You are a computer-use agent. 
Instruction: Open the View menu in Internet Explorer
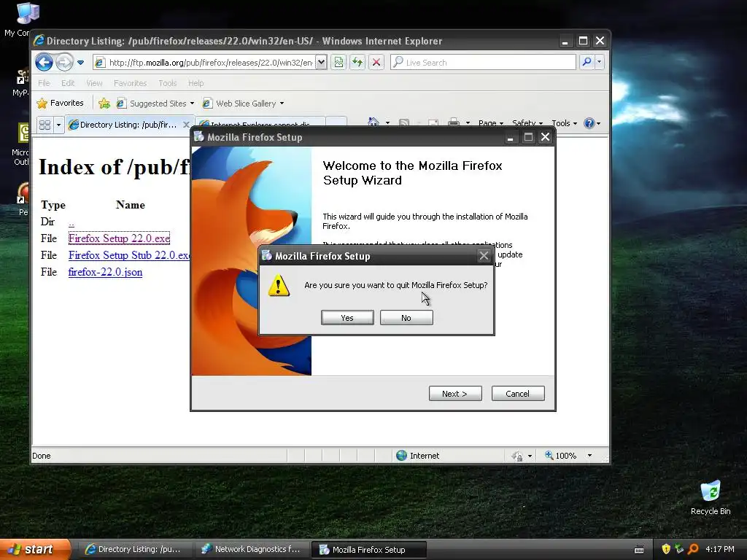click(94, 83)
